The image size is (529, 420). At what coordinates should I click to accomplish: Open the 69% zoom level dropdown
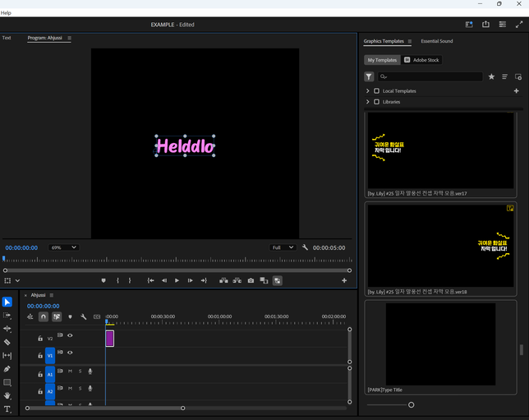[x=63, y=247]
